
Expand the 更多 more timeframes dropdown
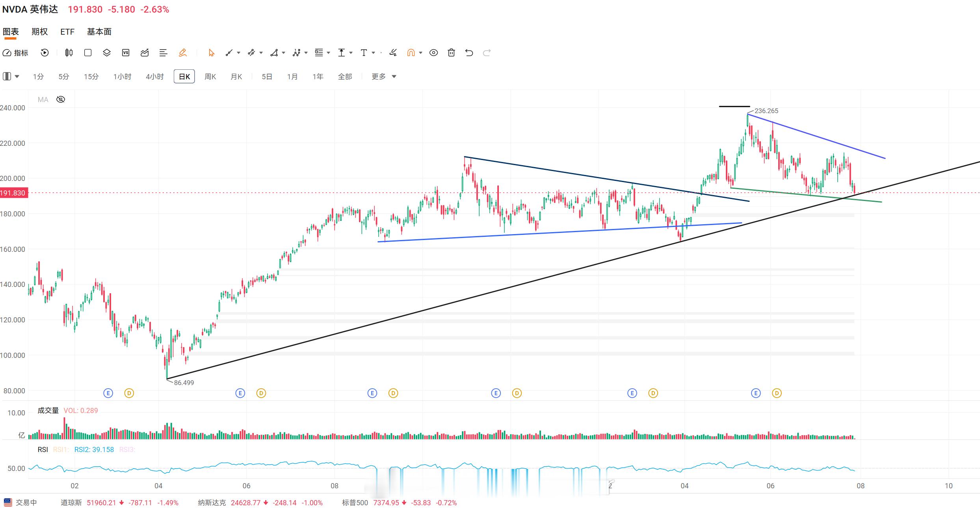(x=384, y=76)
